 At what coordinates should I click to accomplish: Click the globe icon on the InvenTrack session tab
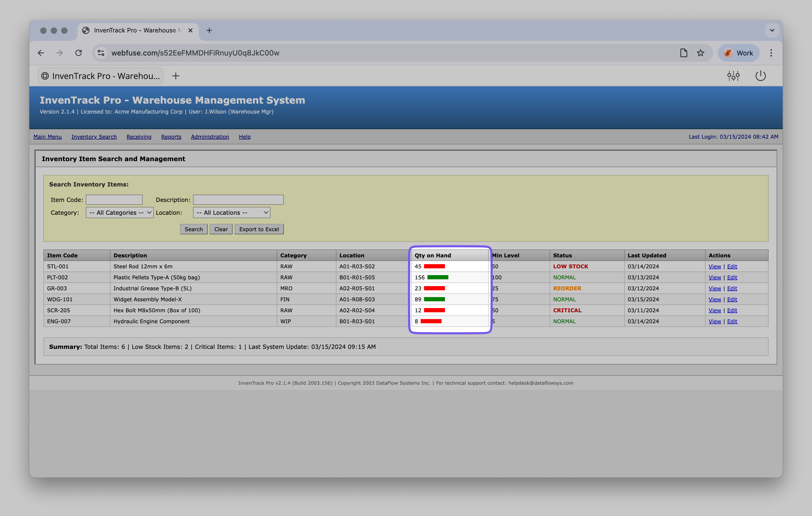[x=45, y=76]
